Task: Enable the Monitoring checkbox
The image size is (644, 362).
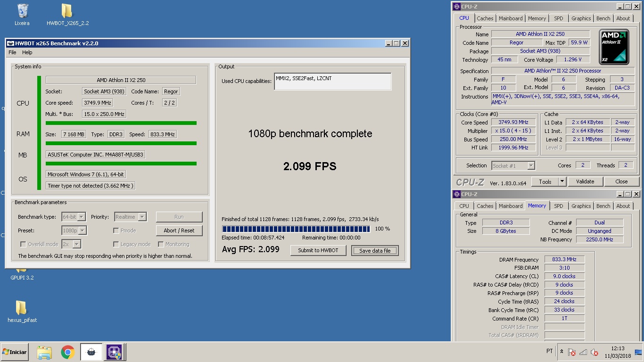Action: pos(161,244)
